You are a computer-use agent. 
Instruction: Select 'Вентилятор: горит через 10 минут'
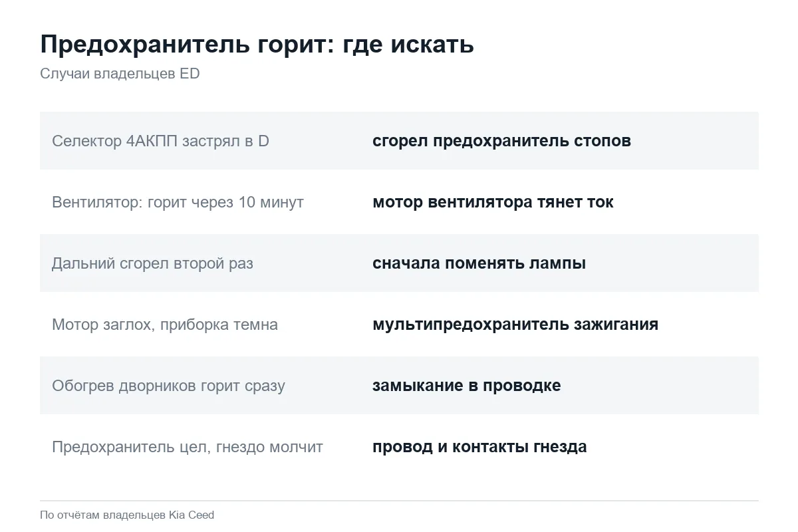[178, 202]
